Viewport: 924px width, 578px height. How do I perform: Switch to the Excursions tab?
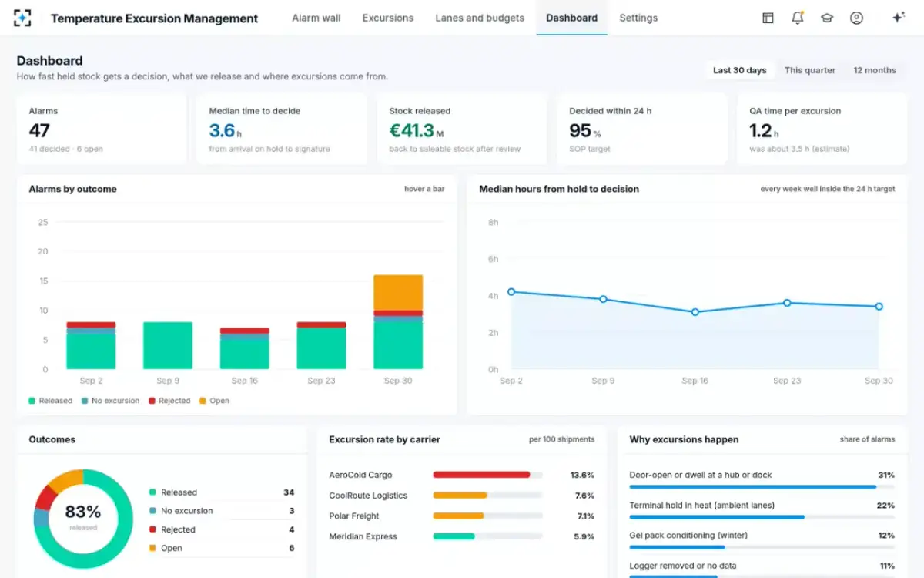tap(388, 18)
